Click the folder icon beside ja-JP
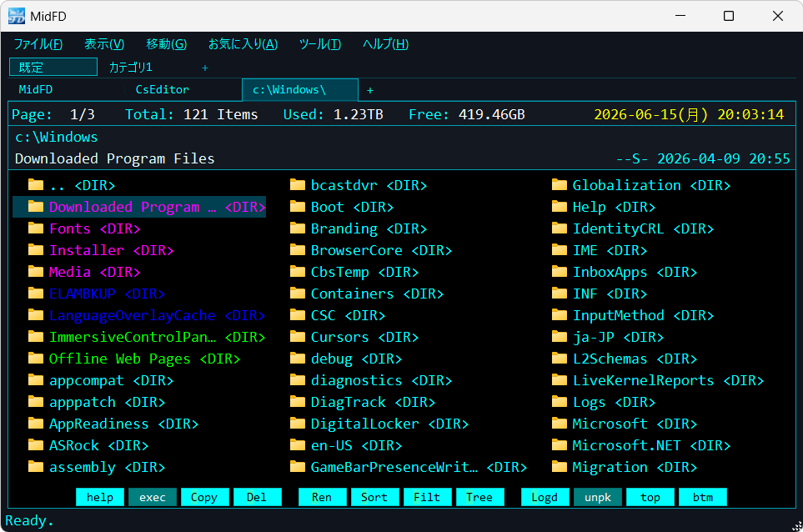Screen dimensions: 803x532 (560, 336)
